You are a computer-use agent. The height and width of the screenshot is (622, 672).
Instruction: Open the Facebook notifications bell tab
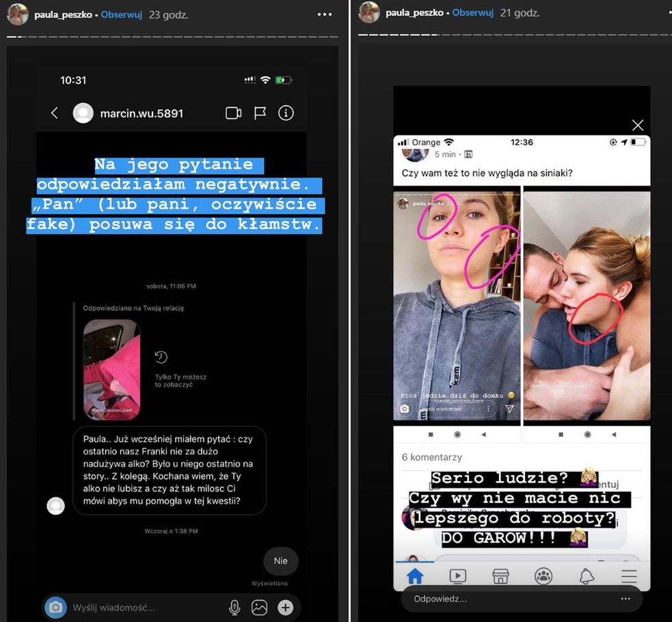[x=587, y=576]
